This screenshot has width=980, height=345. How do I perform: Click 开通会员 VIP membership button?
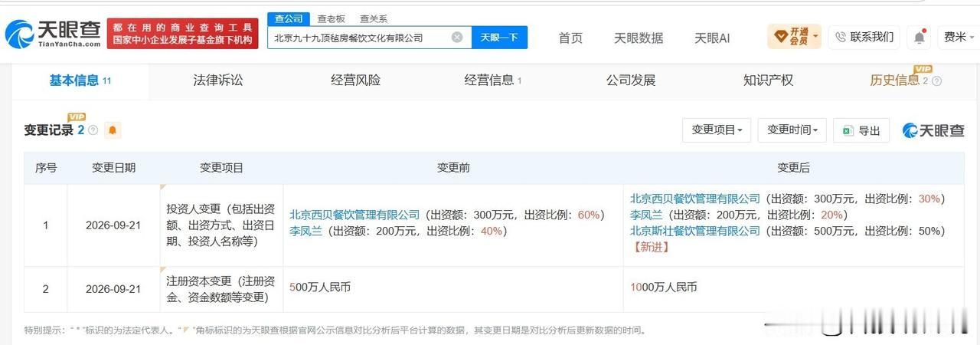[x=795, y=36]
